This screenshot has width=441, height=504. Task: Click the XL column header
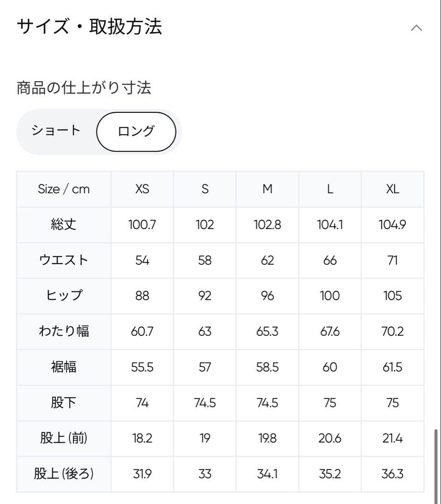(x=392, y=189)
